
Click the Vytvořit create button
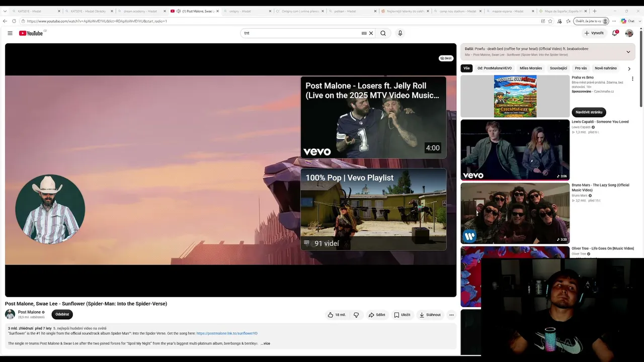click(594, 33)
